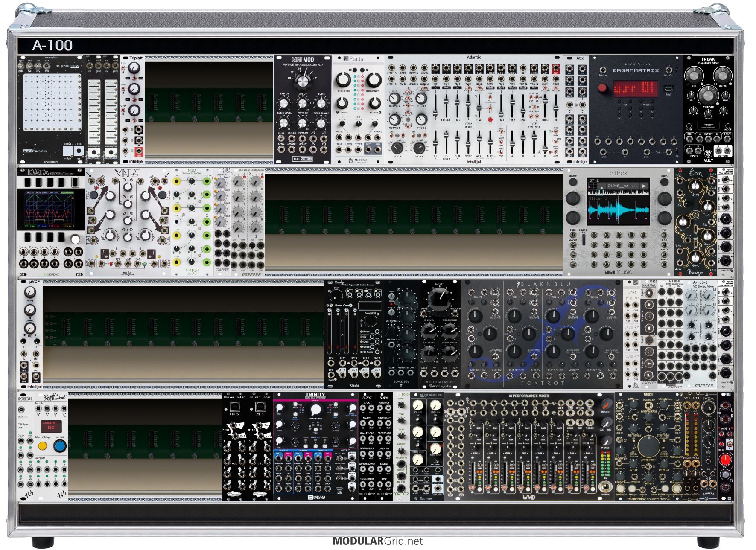Click the Midi In jack on Eaganmatrix
The height and width of the screenshot is (550, 756).
603,70
